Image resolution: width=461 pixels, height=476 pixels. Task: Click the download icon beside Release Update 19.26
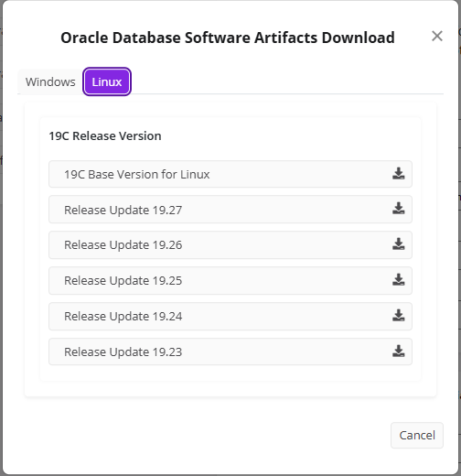pos(398,244)
